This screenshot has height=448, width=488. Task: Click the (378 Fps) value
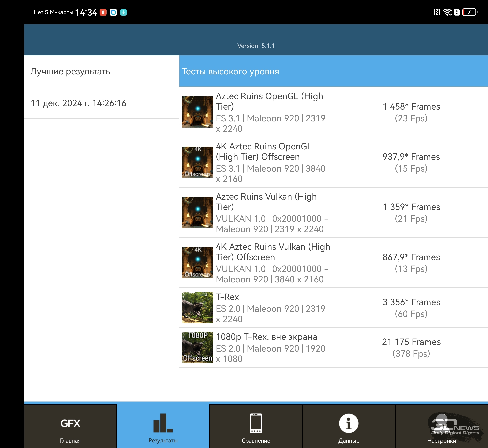[411, 354]
